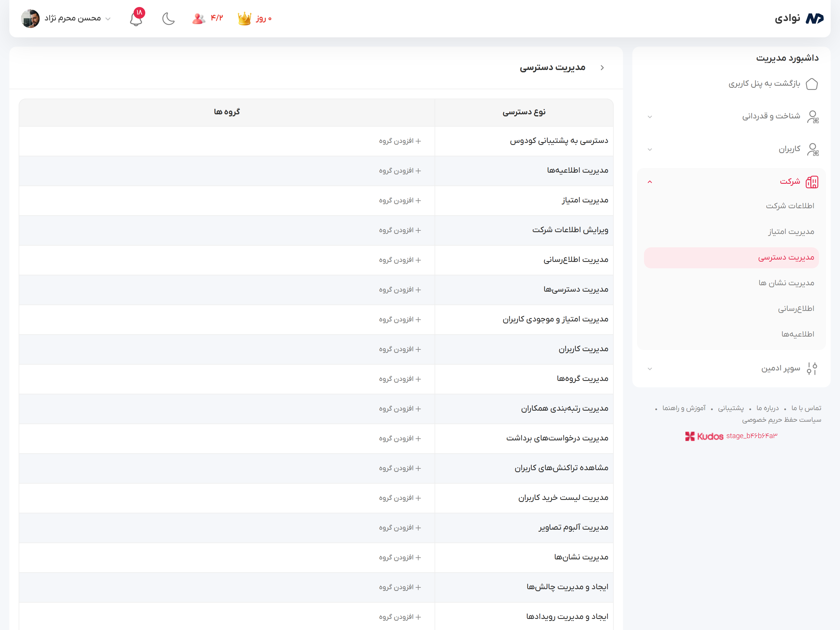Select اطلاعات شرکت in sidebar
840x630 pixels.
coord(790,206)
